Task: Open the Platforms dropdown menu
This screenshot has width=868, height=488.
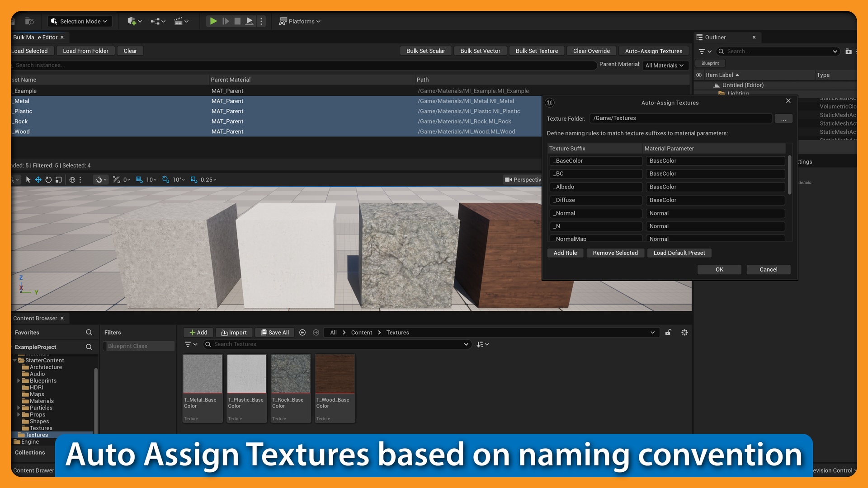Action: coord(300,21)
